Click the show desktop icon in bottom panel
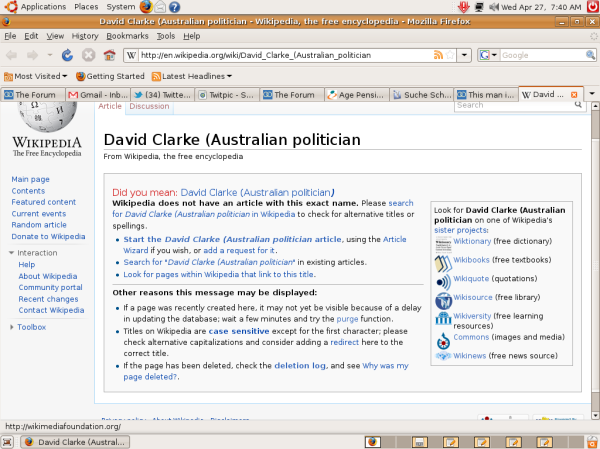 tap(7, 442)
